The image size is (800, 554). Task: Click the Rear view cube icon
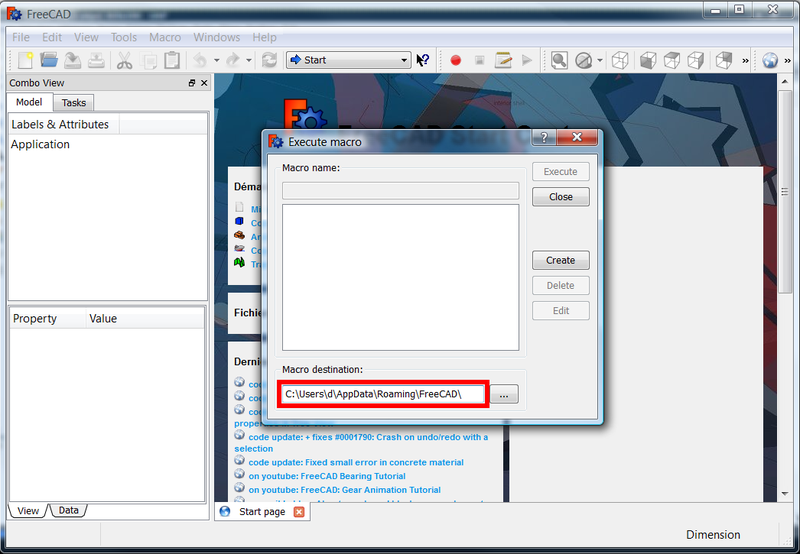(x=724, y=60)
